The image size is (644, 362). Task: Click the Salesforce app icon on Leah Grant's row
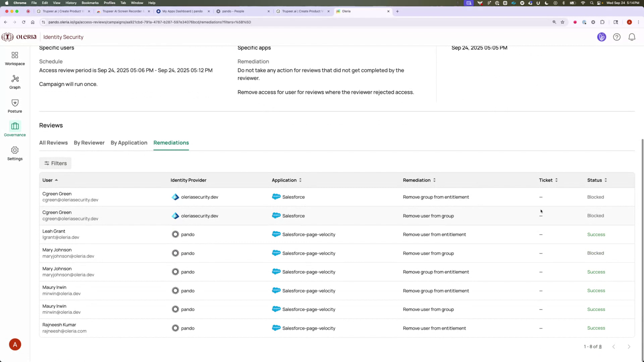click(x=276, y=234)
